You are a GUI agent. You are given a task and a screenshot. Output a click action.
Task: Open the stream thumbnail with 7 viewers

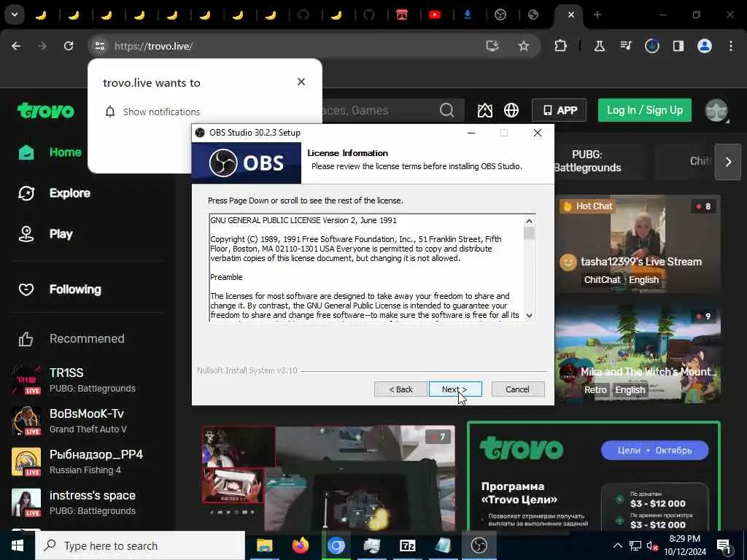click(x=328, y=478)
